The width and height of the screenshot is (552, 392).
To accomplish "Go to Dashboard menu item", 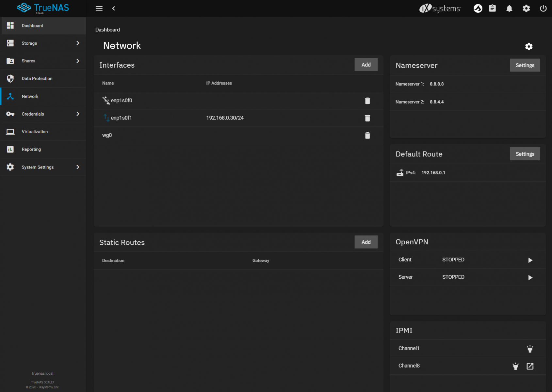I will click(x=43, y=25).
